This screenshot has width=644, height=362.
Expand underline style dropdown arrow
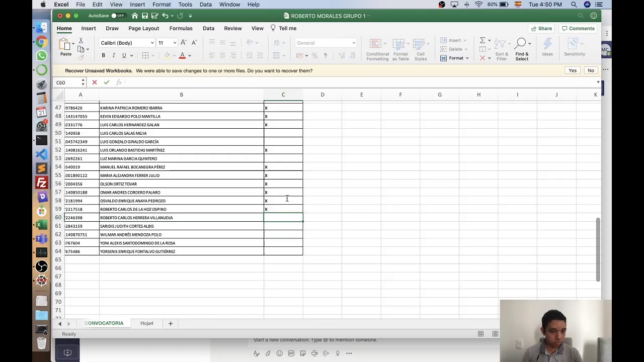click(x=131, y=56)
